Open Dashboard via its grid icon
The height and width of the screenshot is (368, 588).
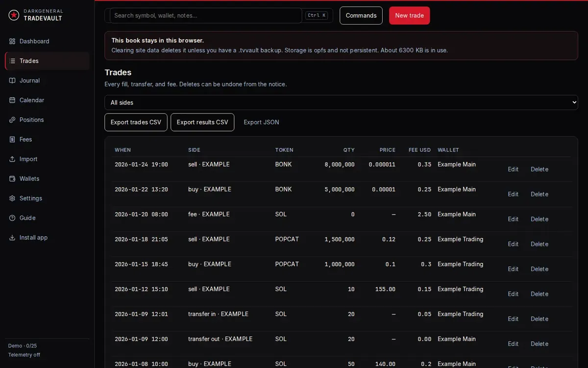coord(12,41)
